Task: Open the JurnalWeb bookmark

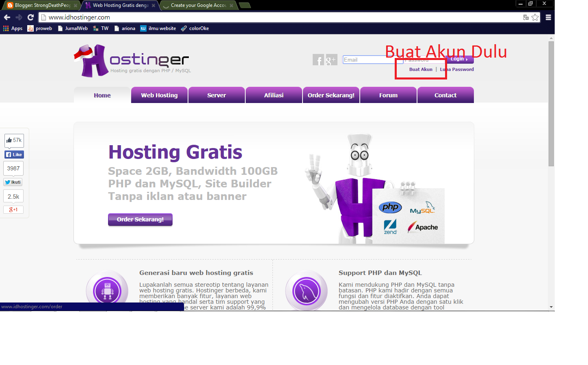Action: click(x=73, y=28)
